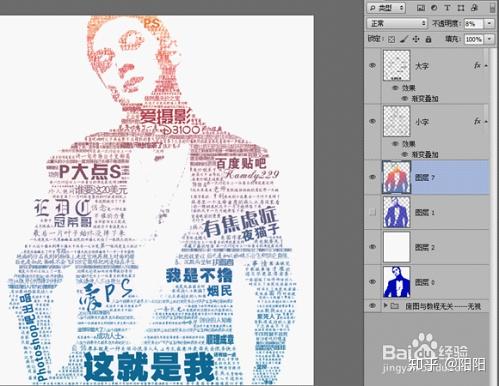Click the lock all padlock icon
Screen dimensions: 499x386
click(428, 39)
